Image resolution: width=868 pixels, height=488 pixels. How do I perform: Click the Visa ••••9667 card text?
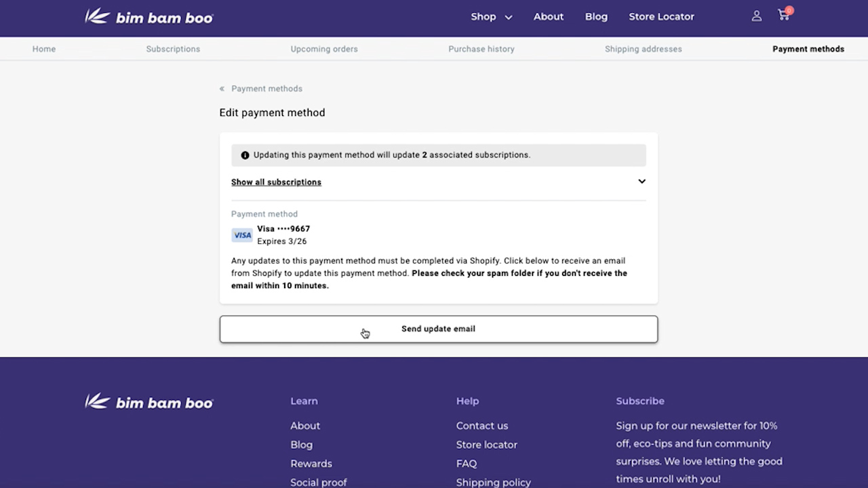coord(283,229)
